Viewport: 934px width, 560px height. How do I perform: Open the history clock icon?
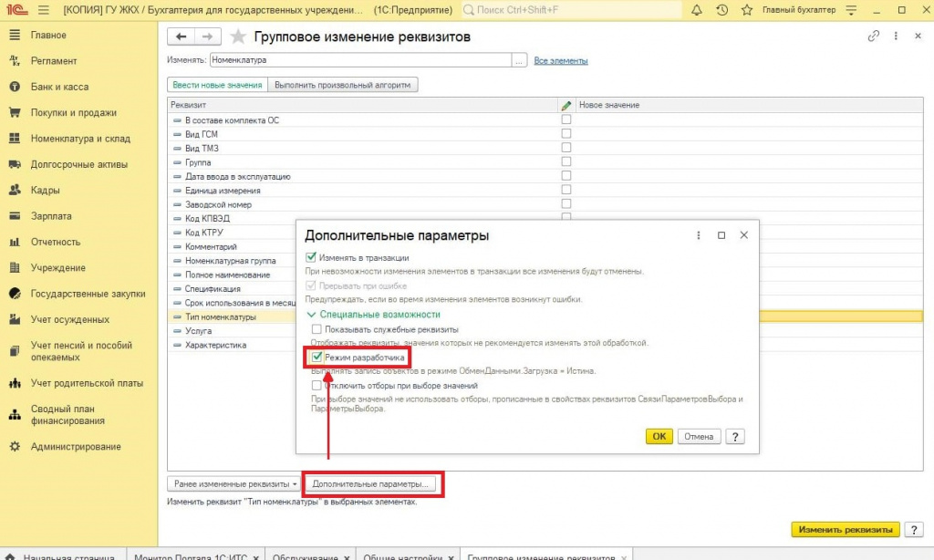(x=721, y=10)
